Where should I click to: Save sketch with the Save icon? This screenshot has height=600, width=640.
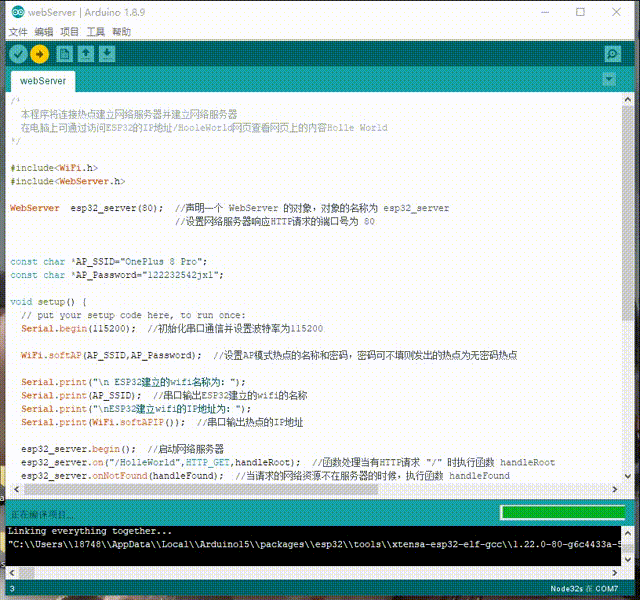point(107,54)
